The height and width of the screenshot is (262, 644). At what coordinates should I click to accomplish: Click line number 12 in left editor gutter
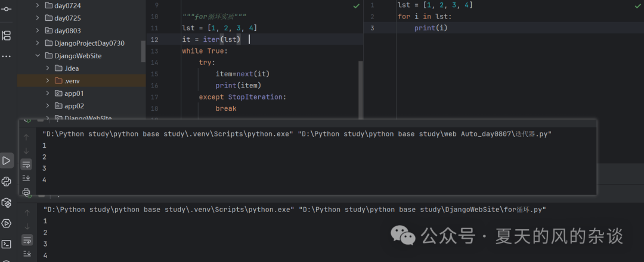(154, 39)
